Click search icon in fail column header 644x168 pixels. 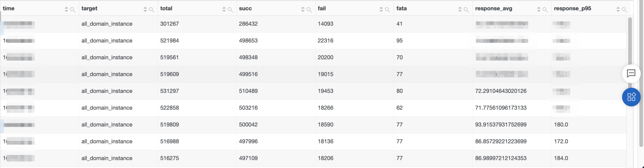[x=388, y=9]
